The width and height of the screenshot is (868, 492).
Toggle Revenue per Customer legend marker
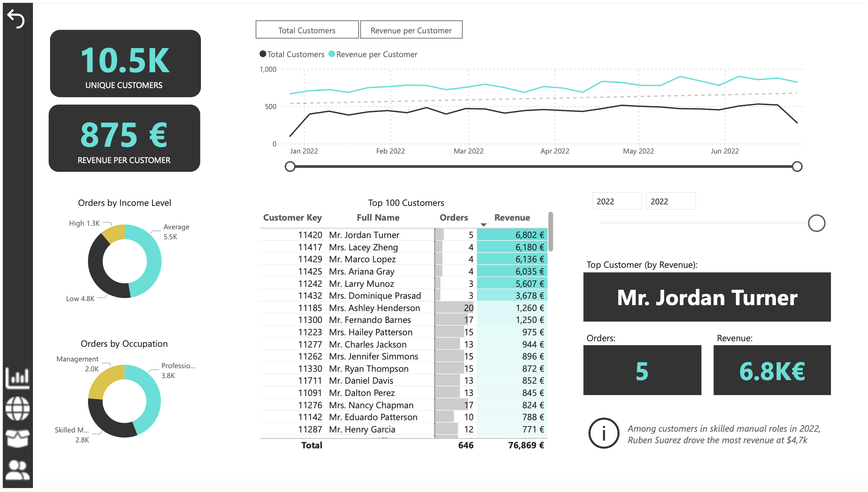[x=332, y=54]
